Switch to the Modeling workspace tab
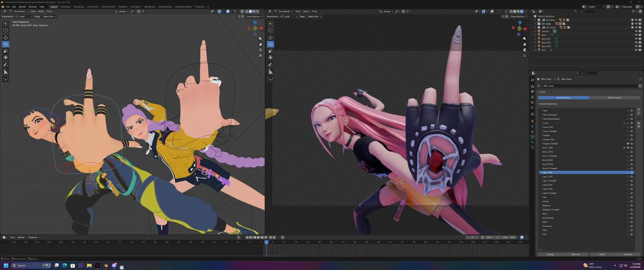 pos(66,6)
